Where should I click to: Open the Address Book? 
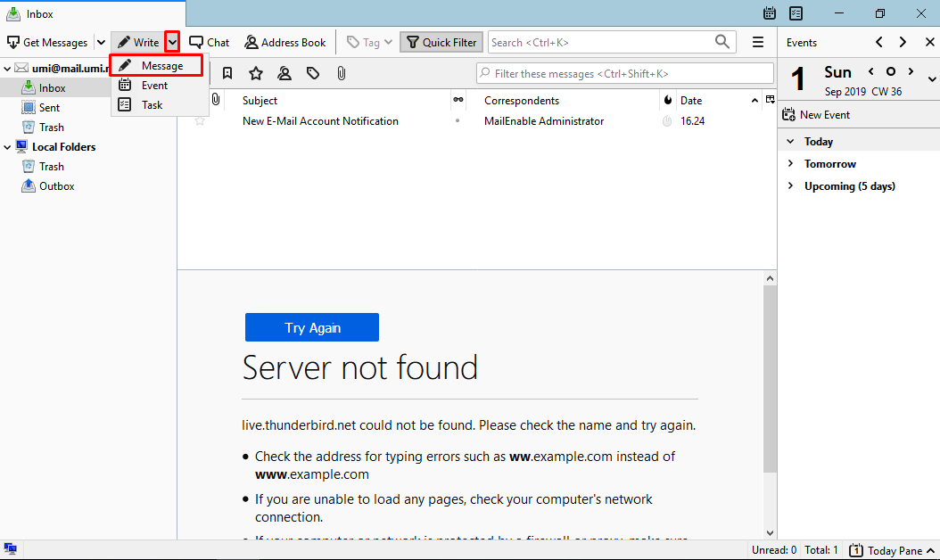click(285, 43)
